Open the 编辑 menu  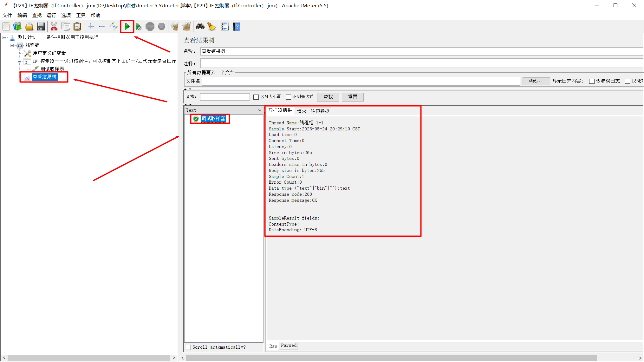22,15
